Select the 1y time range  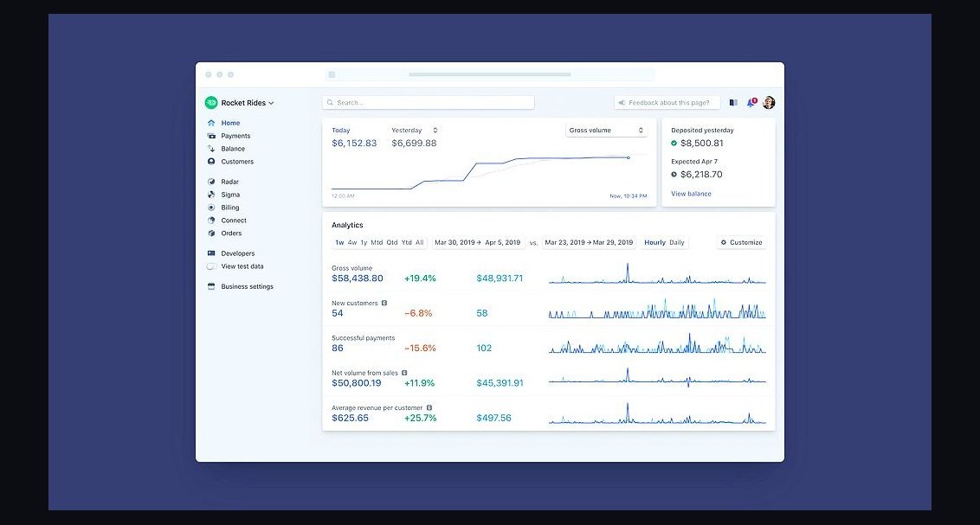(x=364, y=243)
